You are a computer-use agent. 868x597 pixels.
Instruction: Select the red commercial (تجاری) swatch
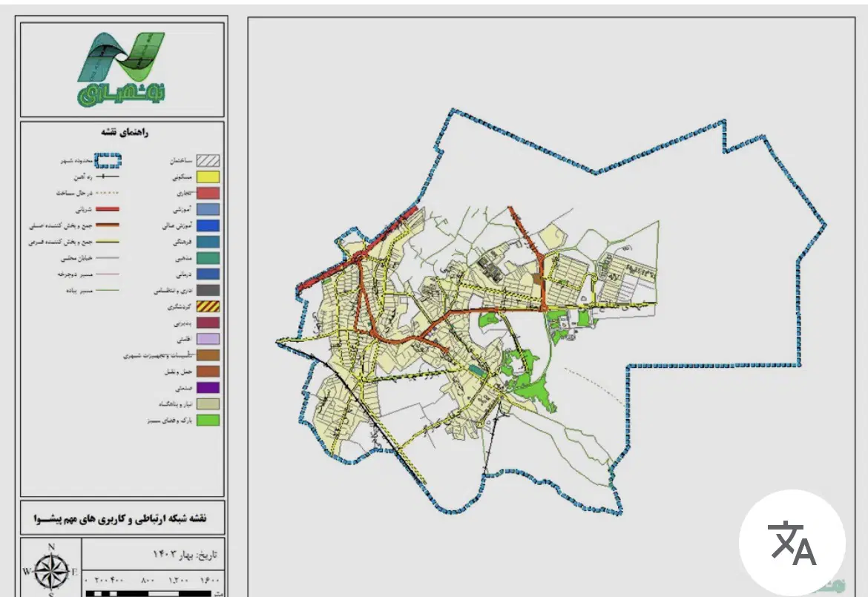tap(208, 193)
